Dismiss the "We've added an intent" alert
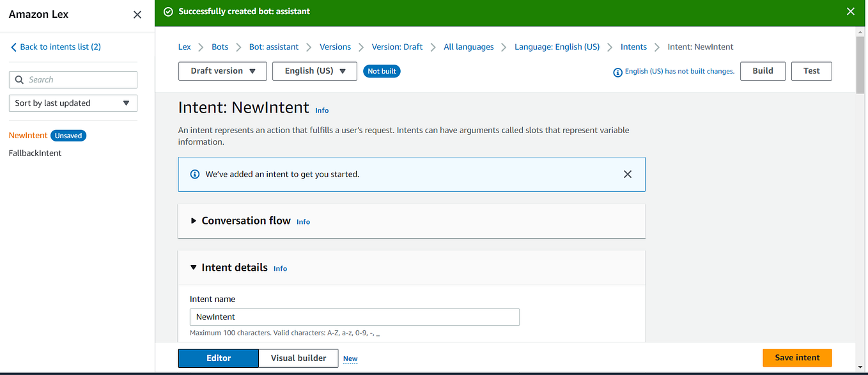The image size is (868, 375). 627,174
